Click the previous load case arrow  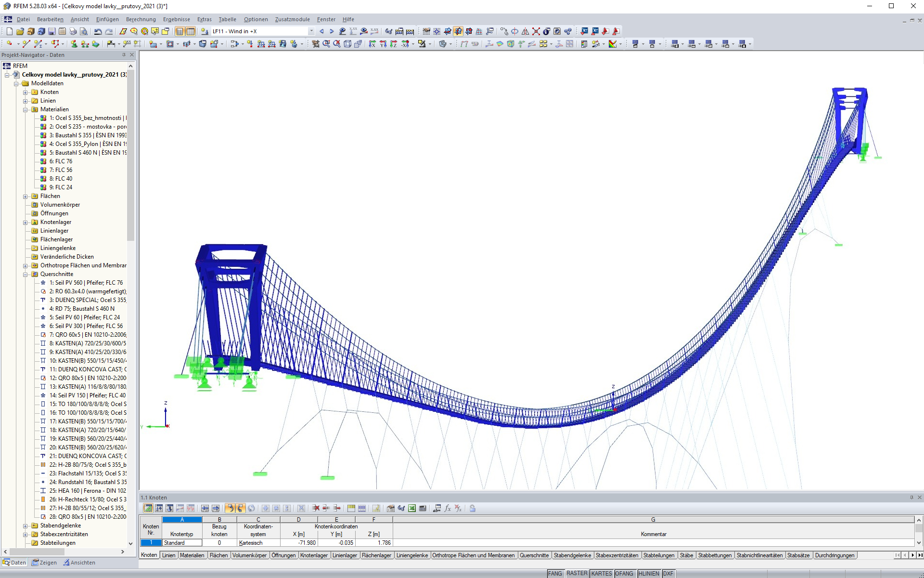321,31
